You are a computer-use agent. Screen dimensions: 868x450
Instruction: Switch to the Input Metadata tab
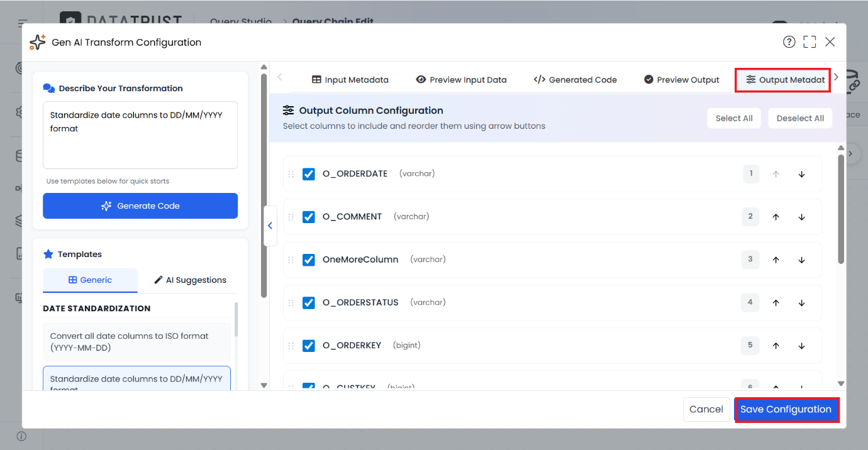(350, 80)
